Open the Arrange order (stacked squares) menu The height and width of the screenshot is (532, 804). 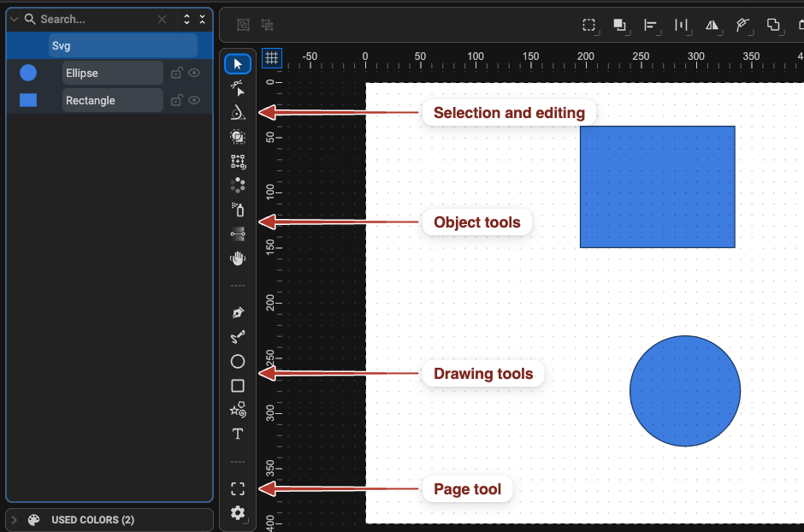[620, 25]
